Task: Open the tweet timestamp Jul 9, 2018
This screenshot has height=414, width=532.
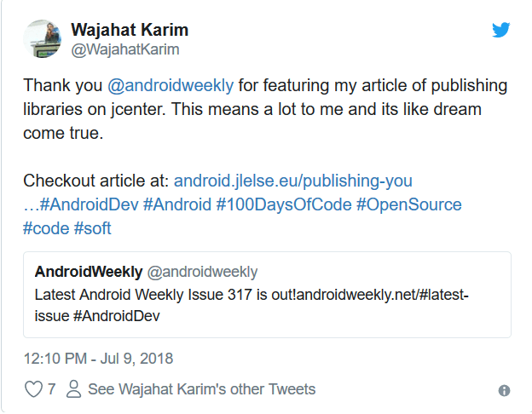Action: coord(98,359)
